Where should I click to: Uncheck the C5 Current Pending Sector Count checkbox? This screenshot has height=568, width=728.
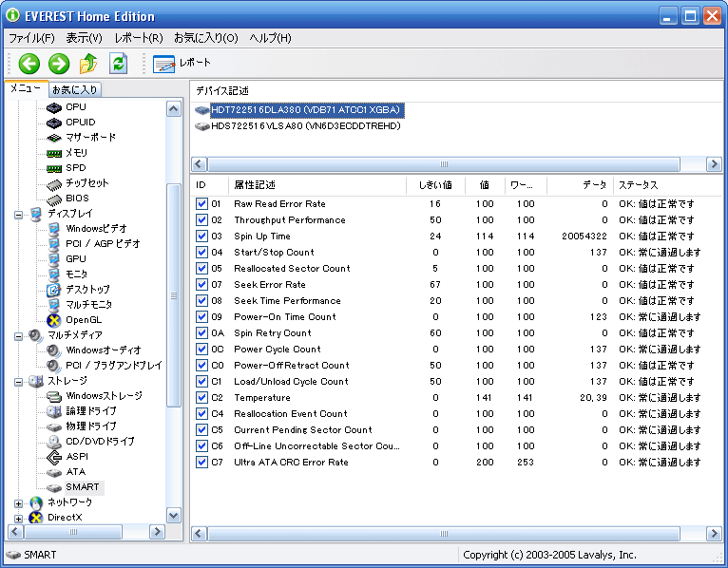[x=202, y=429]
